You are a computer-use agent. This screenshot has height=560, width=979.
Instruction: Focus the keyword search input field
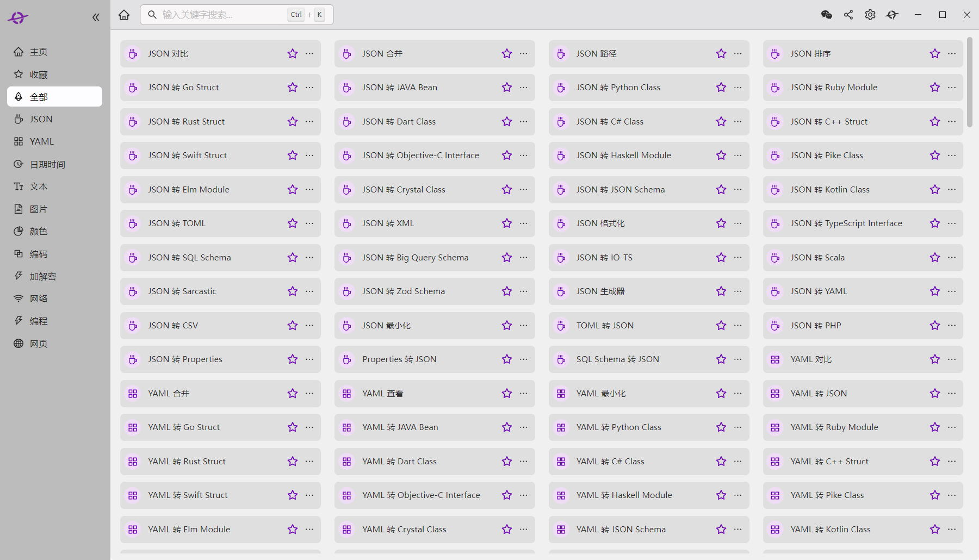(223, 15)
